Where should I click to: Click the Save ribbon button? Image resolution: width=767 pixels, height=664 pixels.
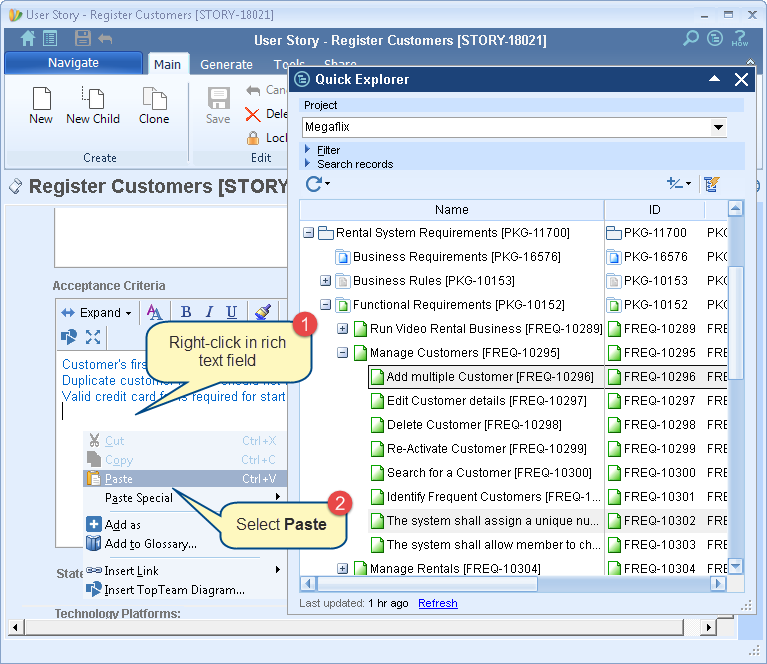(x=218, y=105)
